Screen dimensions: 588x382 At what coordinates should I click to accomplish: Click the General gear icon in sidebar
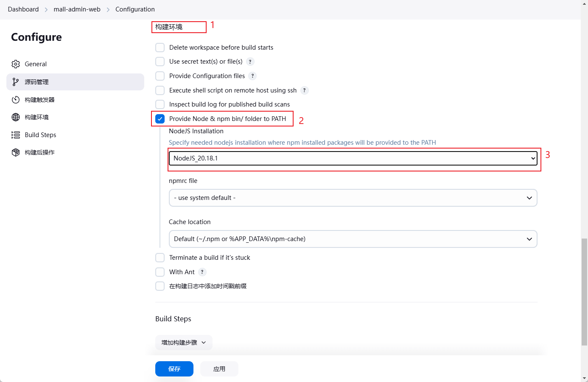[x=16, y=64]
